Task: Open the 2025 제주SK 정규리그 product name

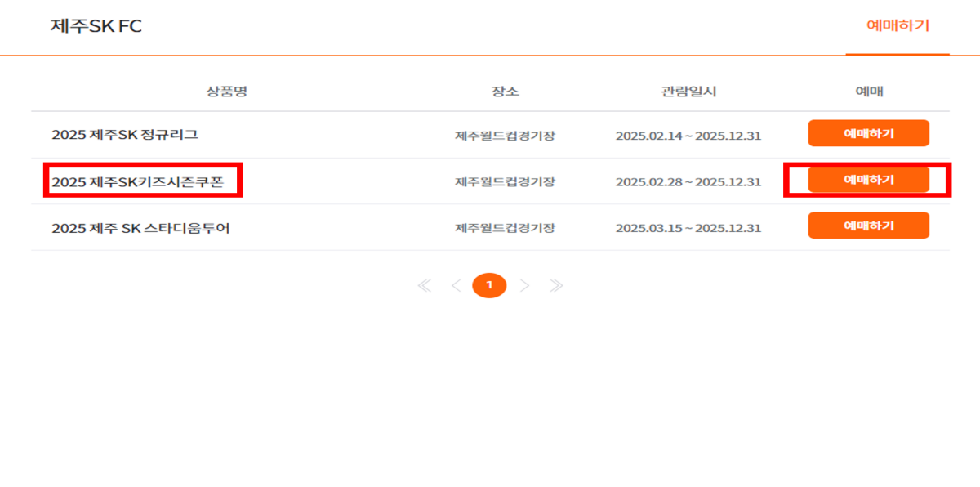Action: click(x=125, y=135)
